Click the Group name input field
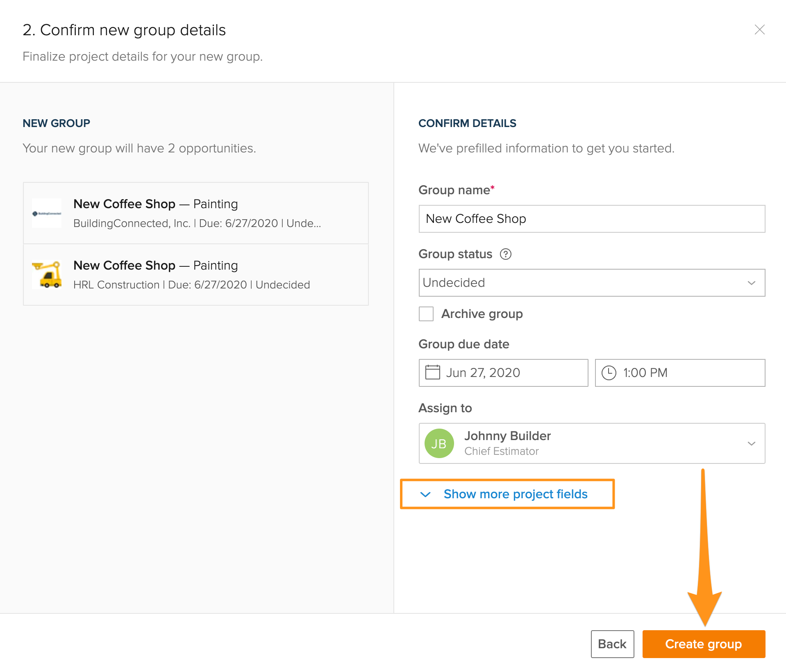This screenshot has height=672, width=786. click(591, 219)
